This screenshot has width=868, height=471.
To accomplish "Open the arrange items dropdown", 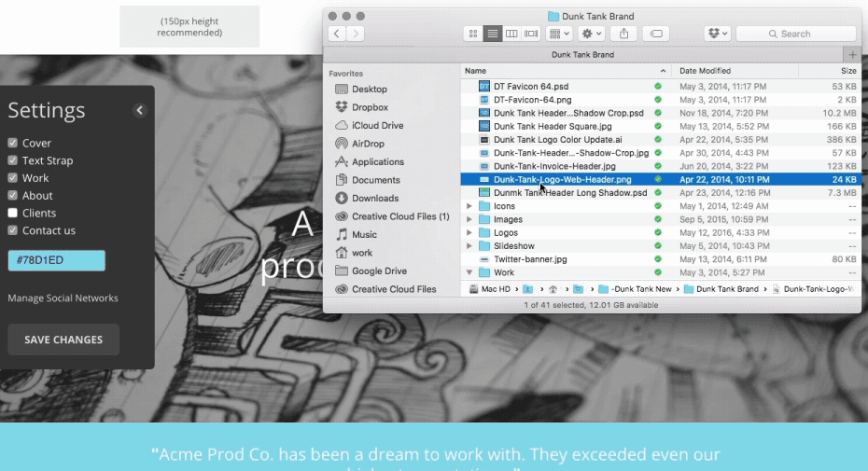I will 559,34.
